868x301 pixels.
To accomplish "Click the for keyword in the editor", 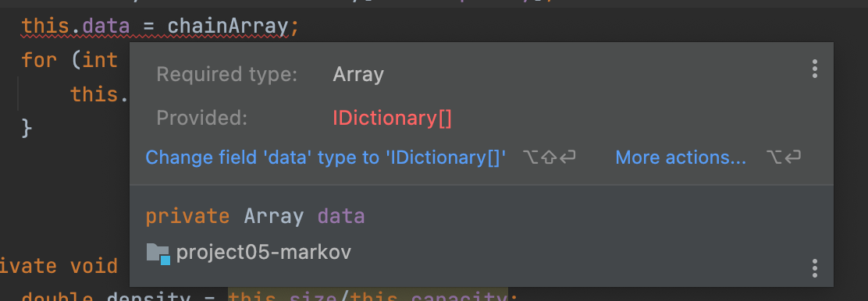I will (39, 59).
